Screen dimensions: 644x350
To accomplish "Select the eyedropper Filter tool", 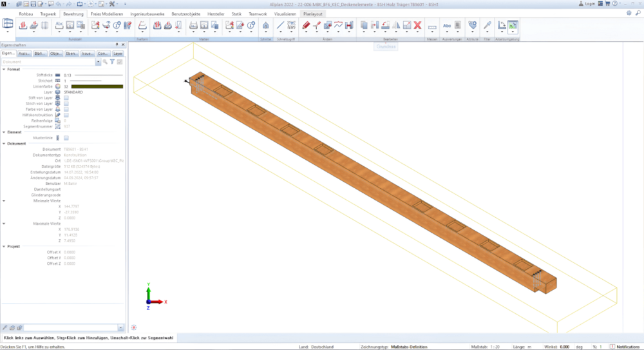I will click(488, 26).
